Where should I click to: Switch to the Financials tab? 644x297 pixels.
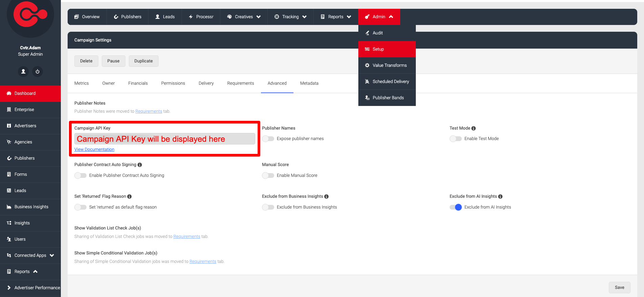coord(138,83)
